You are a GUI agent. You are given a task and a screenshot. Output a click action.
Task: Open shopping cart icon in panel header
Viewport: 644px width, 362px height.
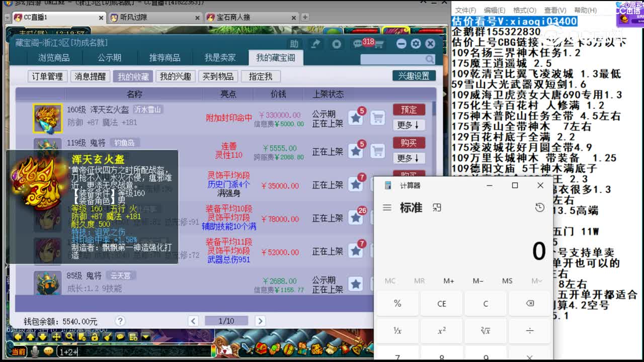coord(379,44)
